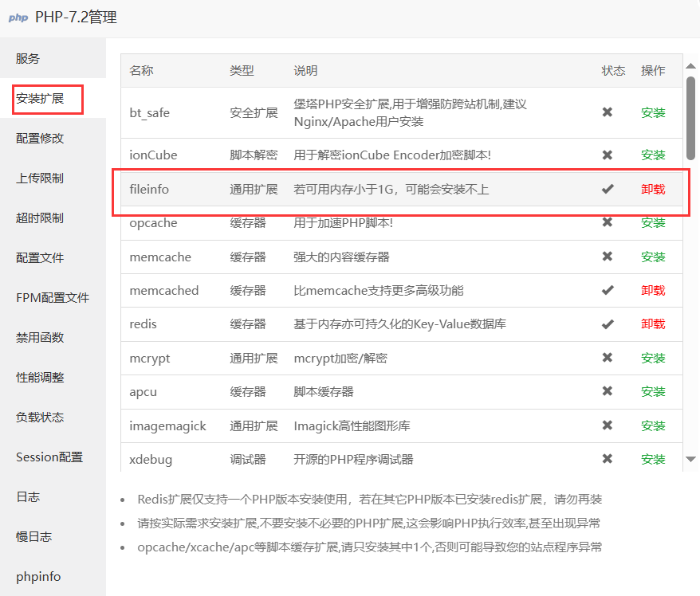Click the 类型 column header
This screenshot has width=700, height=596.
[x=242, y=70]
